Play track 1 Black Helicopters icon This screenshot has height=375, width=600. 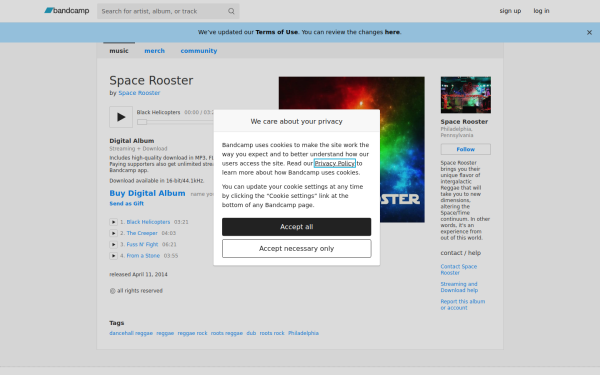[113, 222]
